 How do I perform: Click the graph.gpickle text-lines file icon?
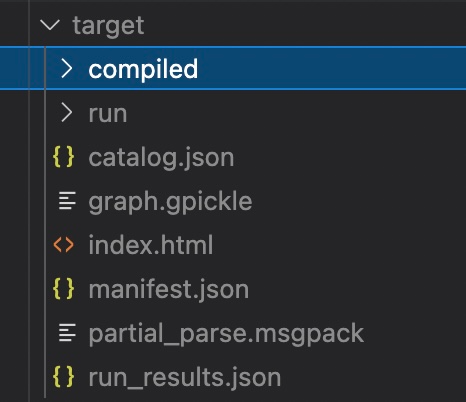67,201
